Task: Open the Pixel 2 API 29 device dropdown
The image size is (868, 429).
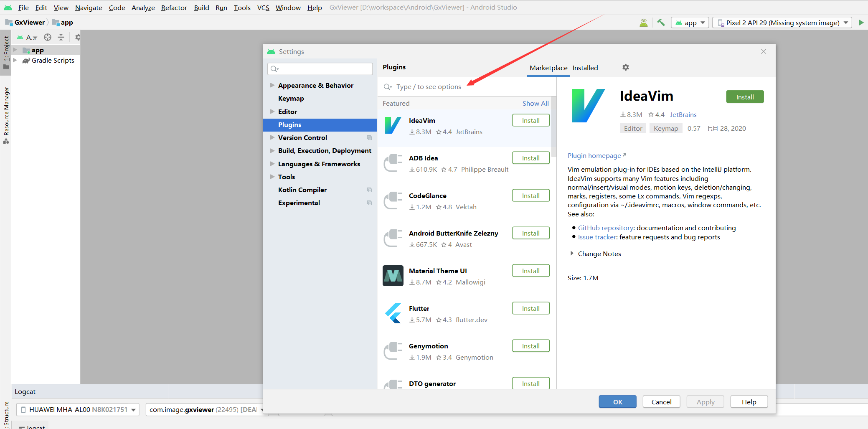Action: coord(782,23)
